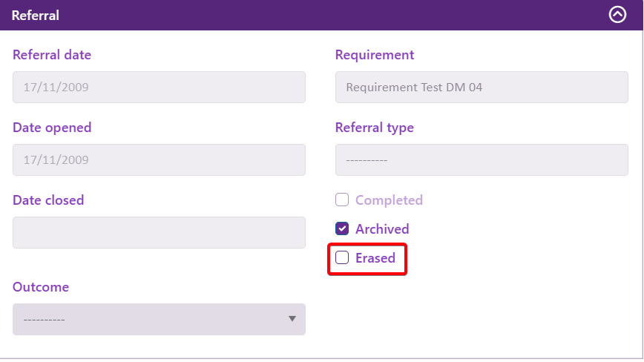Image resolution: width=644 pixels, height=362 pixels.
Task: Select the Requirement field with Test DM 04
Action: tap(482, 87)
